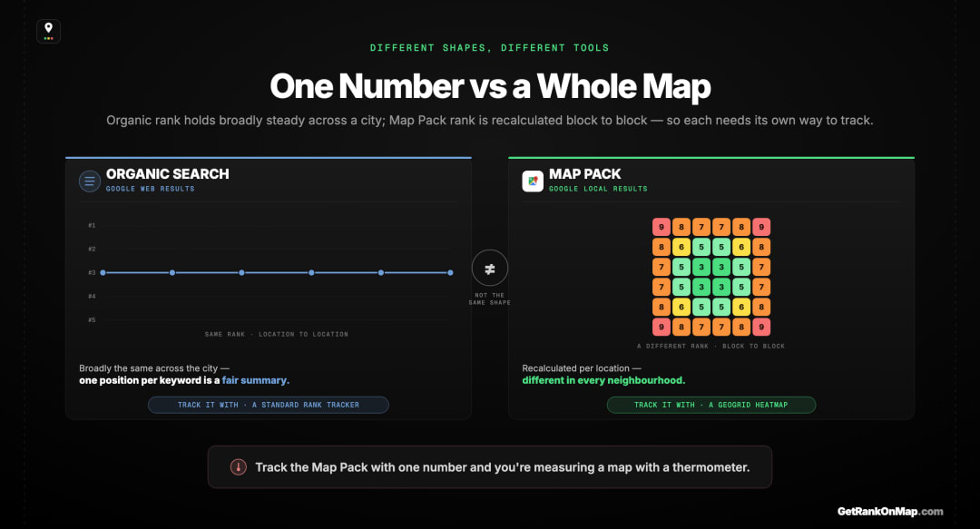Click the colored geogrid heatmap grid
The height and width of the screenshot is (529, 980).
711,277
